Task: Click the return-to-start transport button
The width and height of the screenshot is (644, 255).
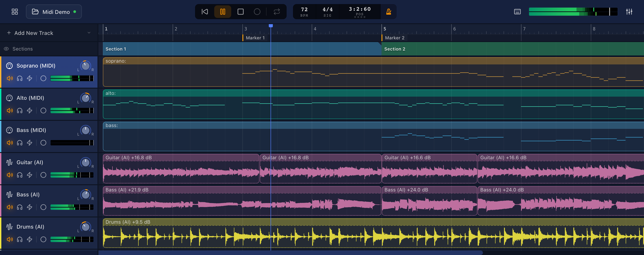Action: click(x=205, y=12)
